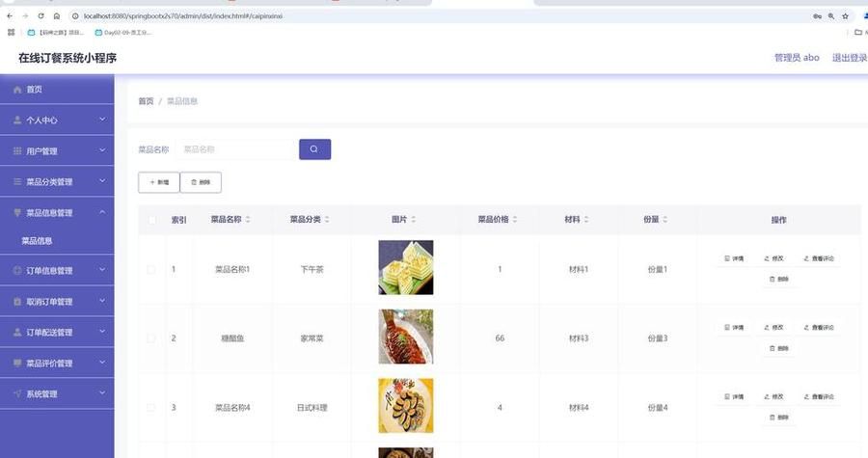Image resolution: width=868 pixels, height=458 pixels.
Task: Focus the 菜品名称 search input field
Action: coord(234,149)
